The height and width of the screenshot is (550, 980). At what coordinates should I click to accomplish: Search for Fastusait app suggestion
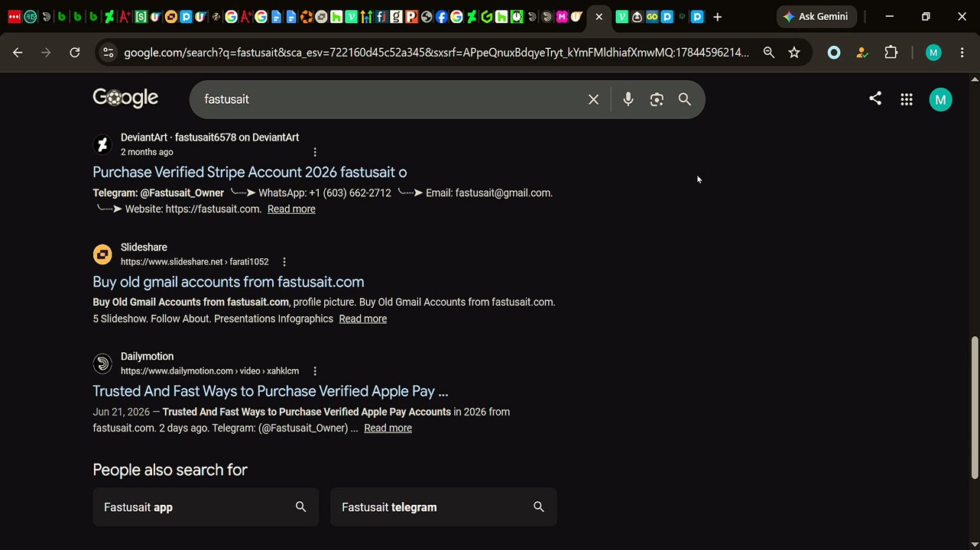(x=206, y=507)
